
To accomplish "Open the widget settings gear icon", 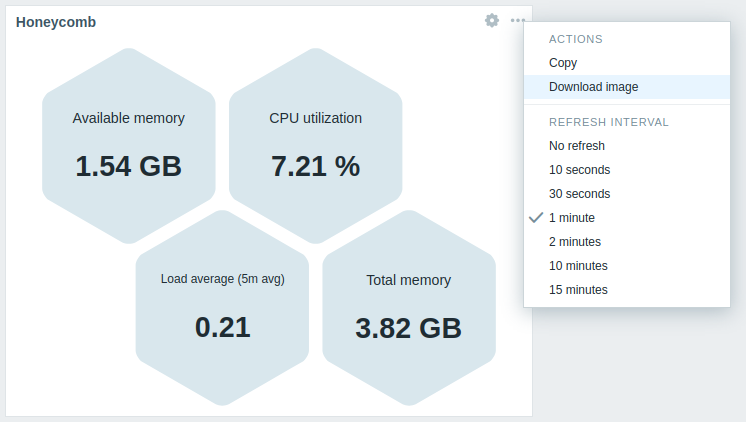I will 492,20.
